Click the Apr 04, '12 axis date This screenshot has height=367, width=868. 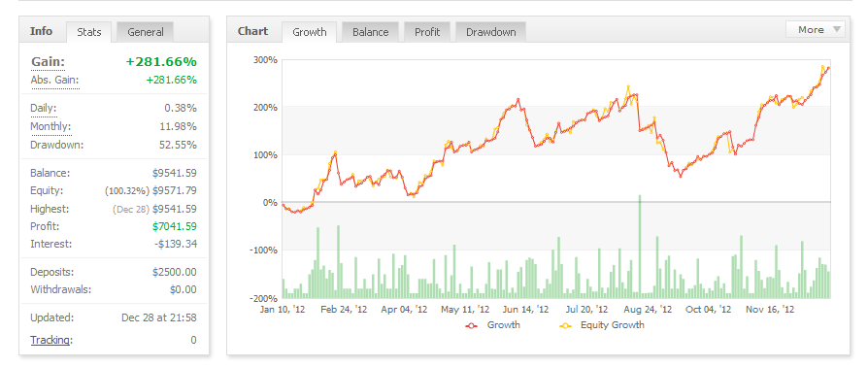[404, 310]
